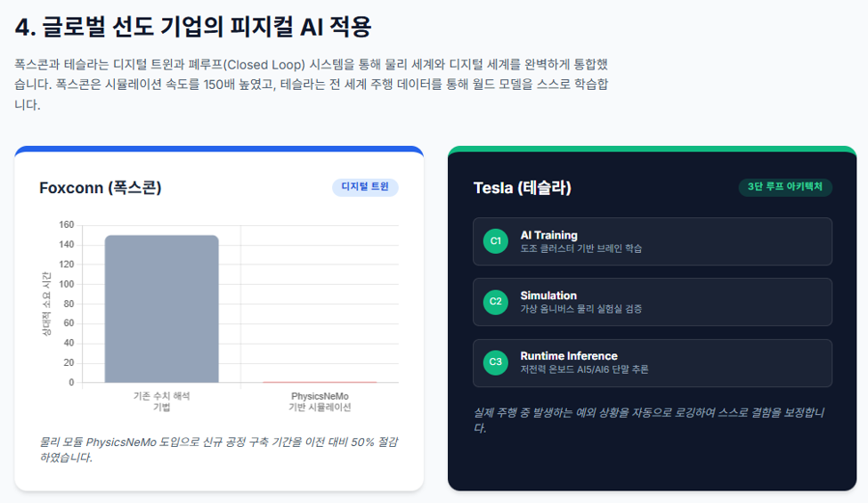Viewport: 868px width, 503px height.
Task: Select the 3단 루프 아키텍처 badge
Action: coord(785,187)
